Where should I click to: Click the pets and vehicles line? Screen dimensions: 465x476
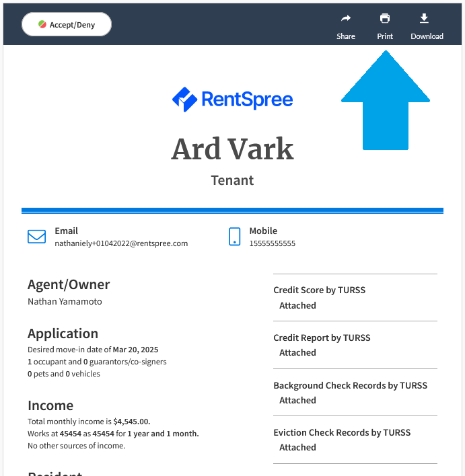[64, 374]
